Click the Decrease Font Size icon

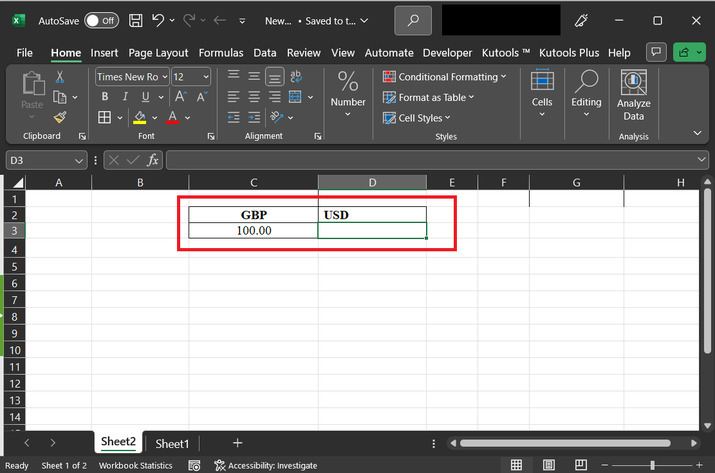pyautogui.click(x=202, y=97)
